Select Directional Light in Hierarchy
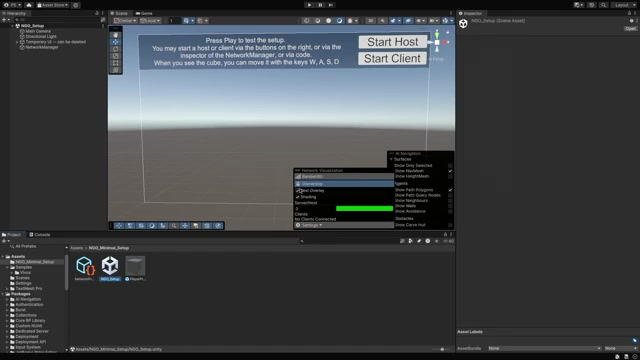Image resolution: width=640 pixels, height=360 pixels. [x=41, y=36]
